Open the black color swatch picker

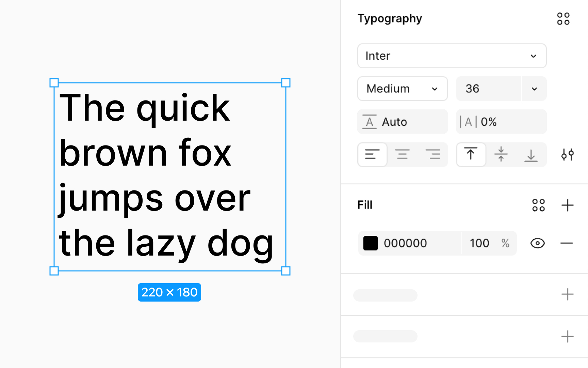click(371, 243)
